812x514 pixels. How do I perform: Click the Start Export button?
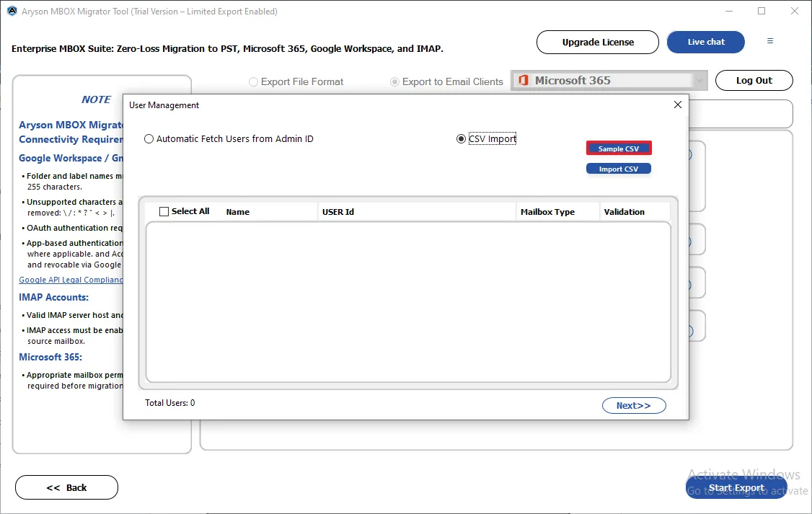point(736,487)
